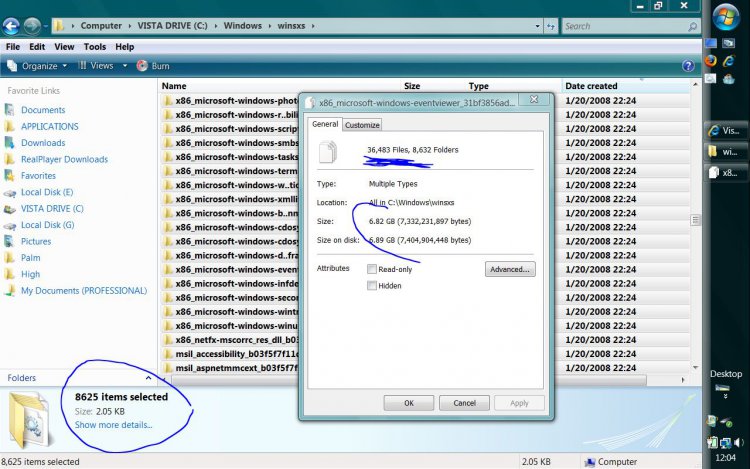Click Pictures folder icon in Favorite Links
Screen dimensions: 750x469
pos(10,241)
